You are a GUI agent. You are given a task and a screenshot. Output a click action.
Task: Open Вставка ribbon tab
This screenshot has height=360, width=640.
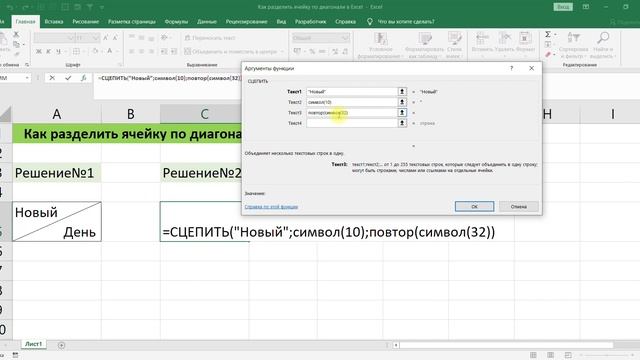(x=54, y=22)
